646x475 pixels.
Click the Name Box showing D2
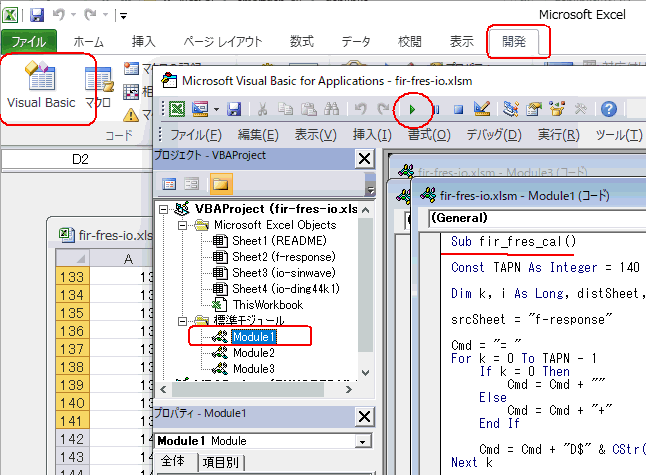77,159
